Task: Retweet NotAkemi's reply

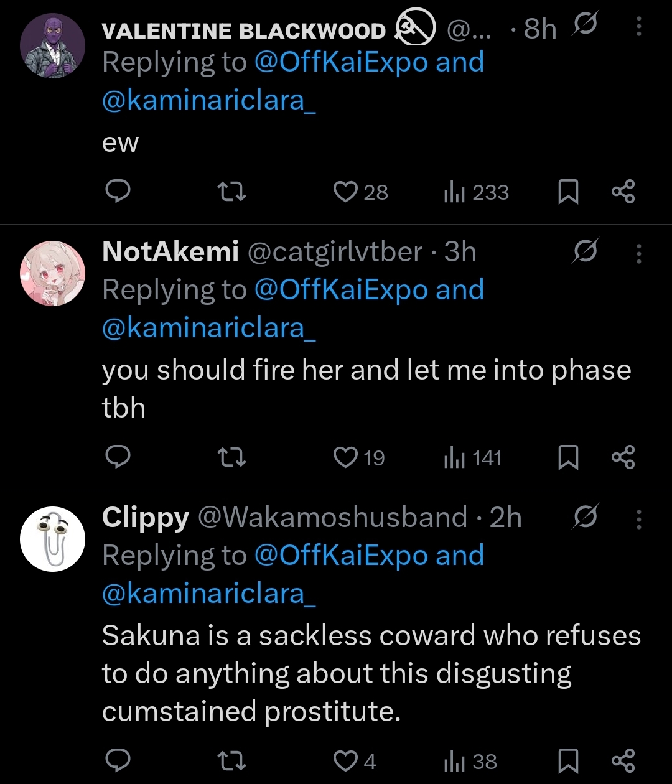Action: click(233, 459)
